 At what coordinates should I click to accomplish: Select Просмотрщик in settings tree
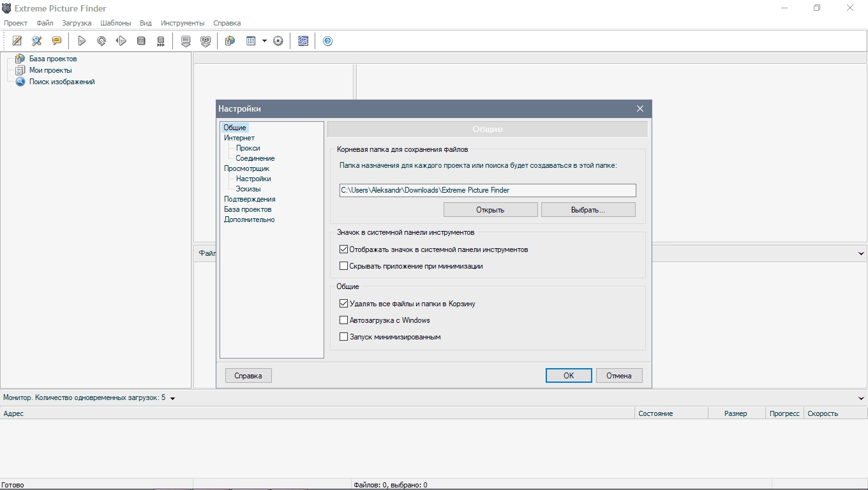pos(246,168)
